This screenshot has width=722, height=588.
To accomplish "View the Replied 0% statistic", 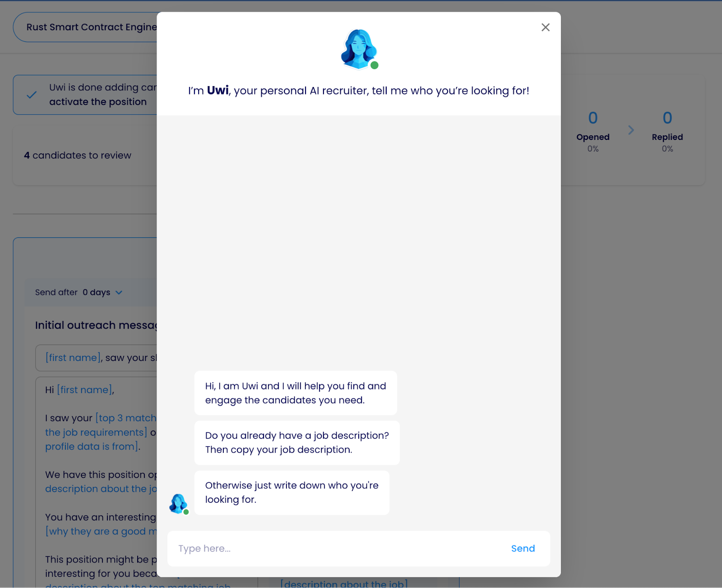I will coord(667,137).
